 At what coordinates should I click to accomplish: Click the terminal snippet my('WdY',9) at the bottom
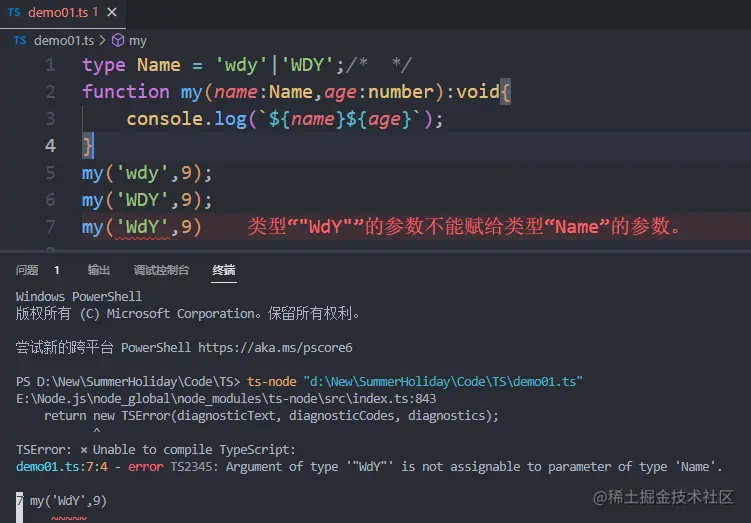68,501
